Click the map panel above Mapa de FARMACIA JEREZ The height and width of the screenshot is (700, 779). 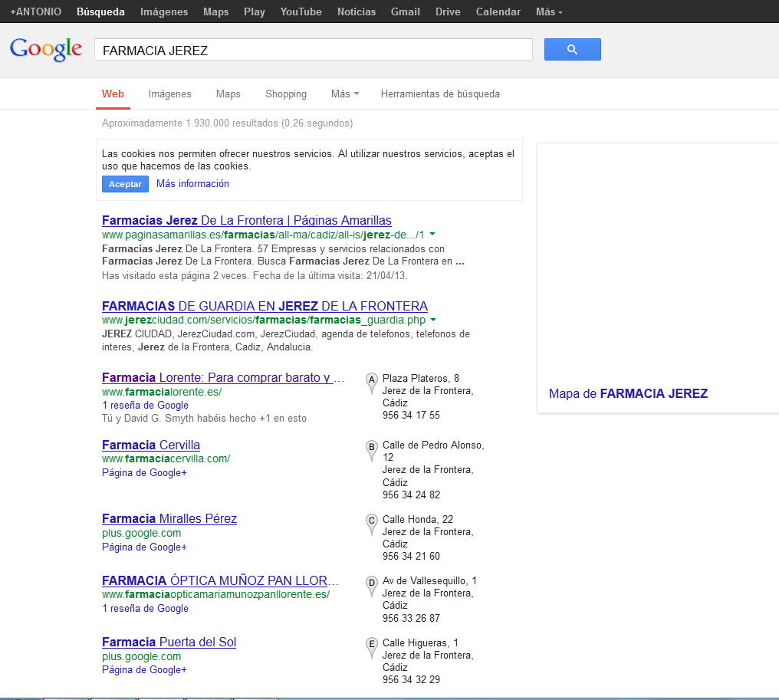659,263
